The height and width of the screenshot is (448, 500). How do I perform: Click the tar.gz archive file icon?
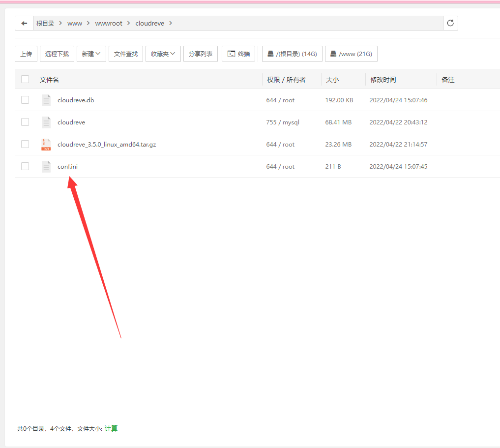point(46,145)
